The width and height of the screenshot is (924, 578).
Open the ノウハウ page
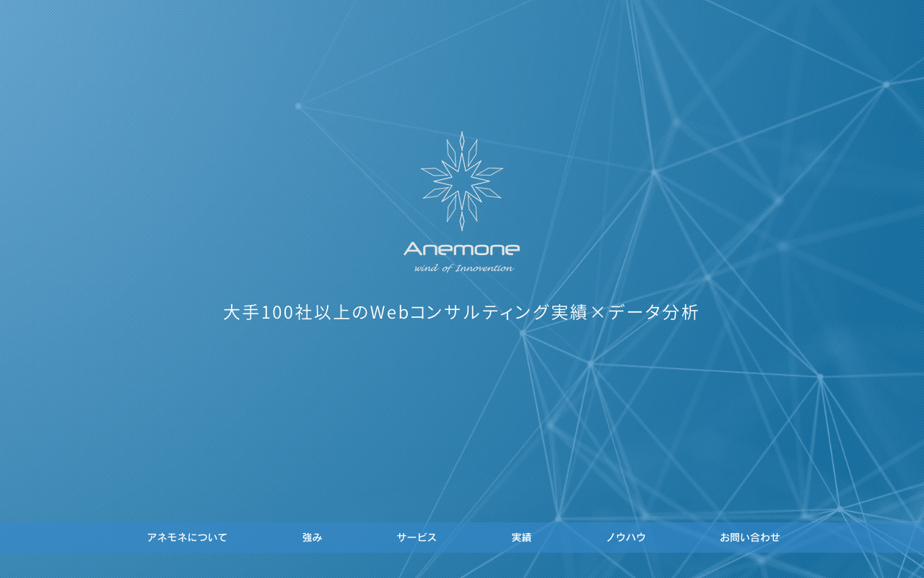pyautogui.click(x=626, y=538)
